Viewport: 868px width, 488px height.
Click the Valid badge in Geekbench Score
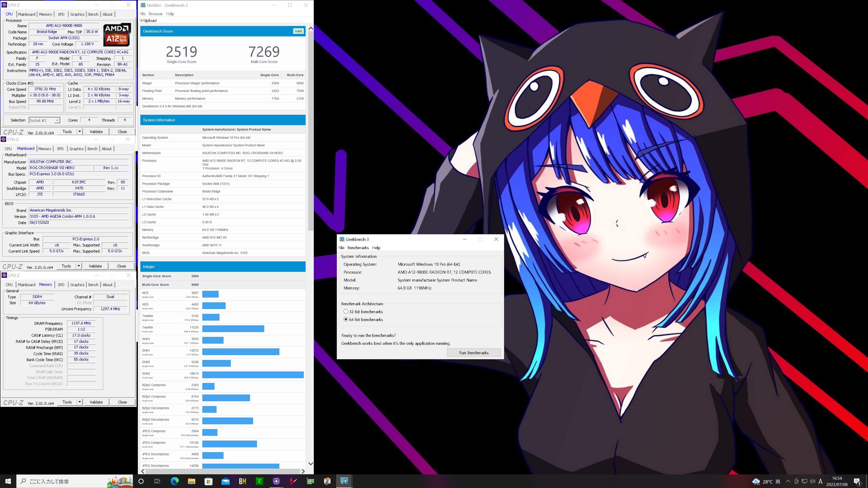point(298,31)
